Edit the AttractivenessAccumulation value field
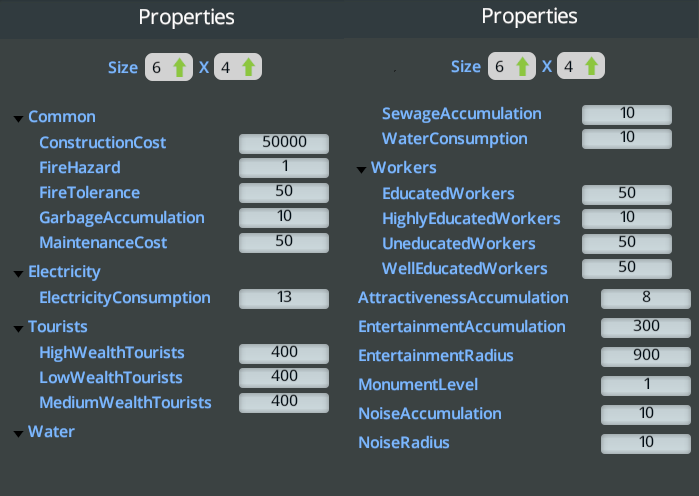The image size is (699, 496). [644, 298]
